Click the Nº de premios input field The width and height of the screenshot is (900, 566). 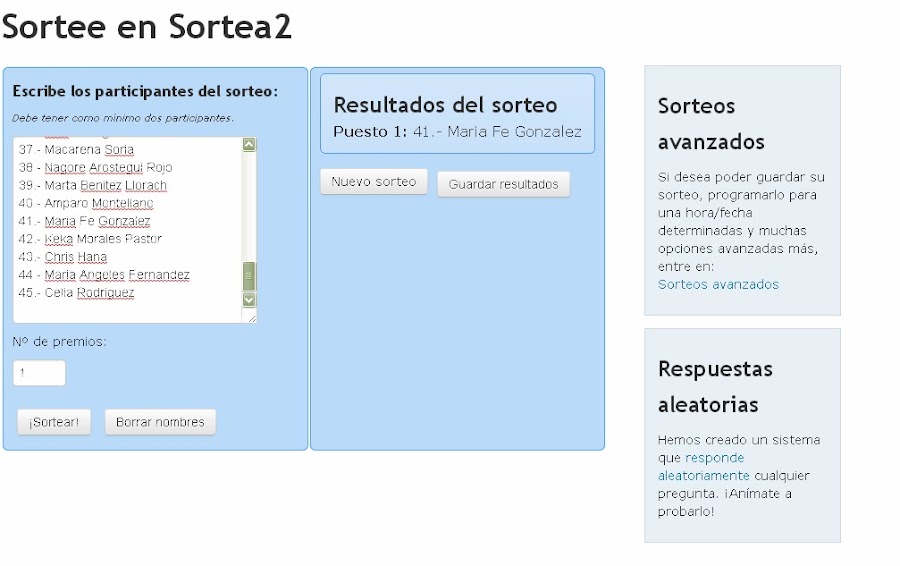click(x=39, y=373)
